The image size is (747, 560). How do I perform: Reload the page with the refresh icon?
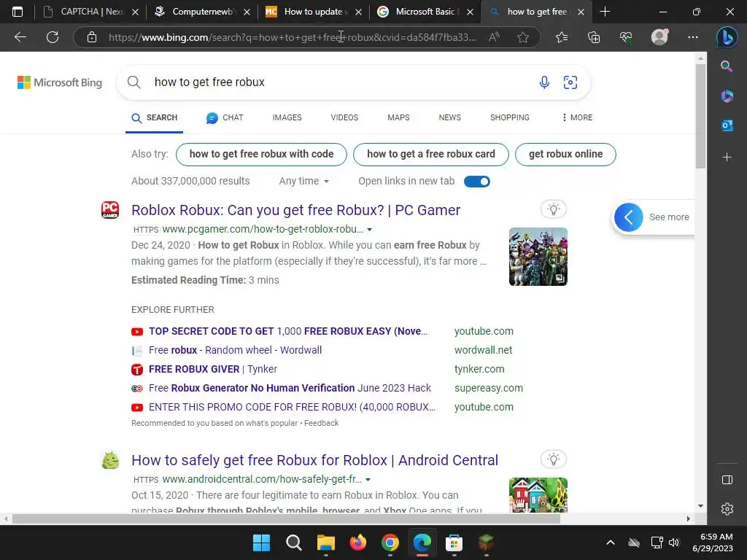[x=53, y=37]
